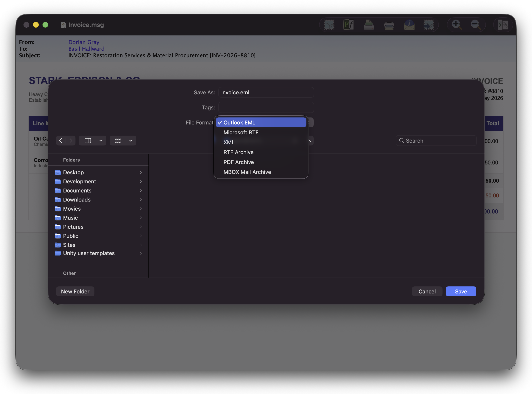Toggle the attachments sidebar paperclip icon
Viewport: 532px width, 394px height.
[503, 25]
